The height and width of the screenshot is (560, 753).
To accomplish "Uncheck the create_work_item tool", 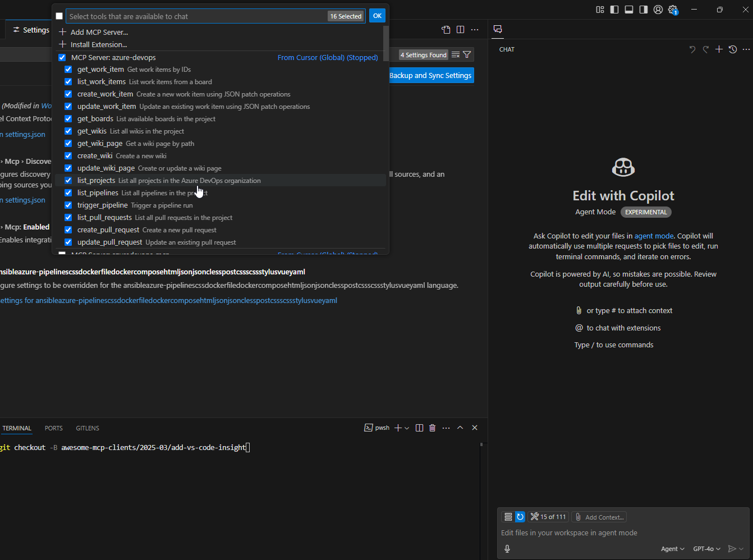I will pos(68,94).
